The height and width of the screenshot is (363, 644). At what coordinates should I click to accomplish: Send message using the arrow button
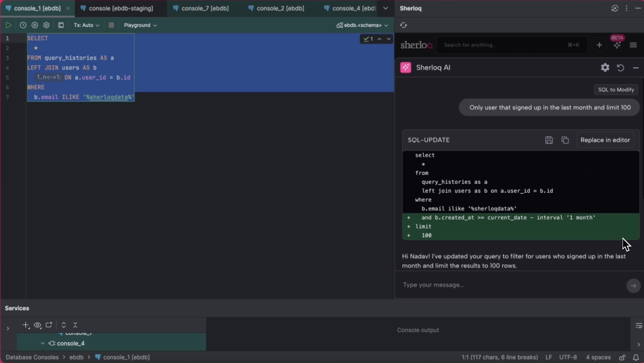(633, 286)
